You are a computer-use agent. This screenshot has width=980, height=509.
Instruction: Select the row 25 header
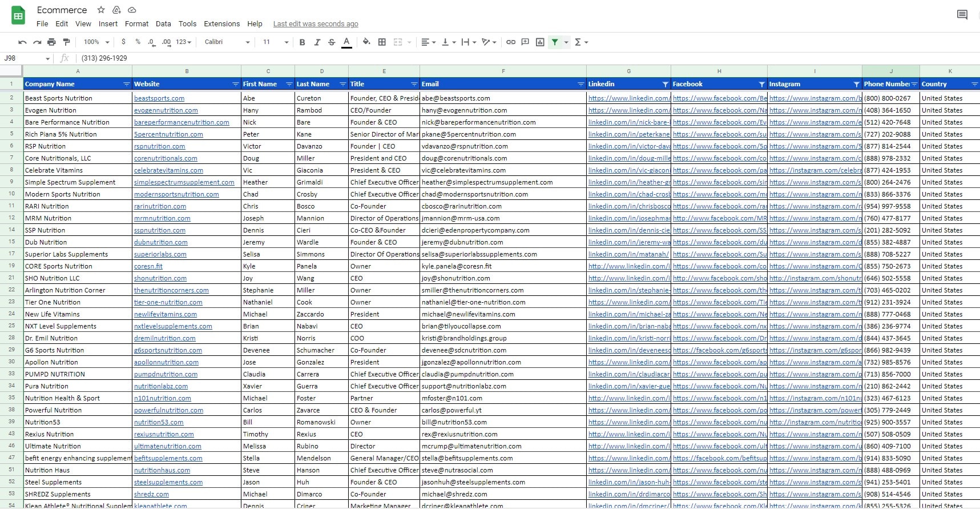(x=11, y=326)
